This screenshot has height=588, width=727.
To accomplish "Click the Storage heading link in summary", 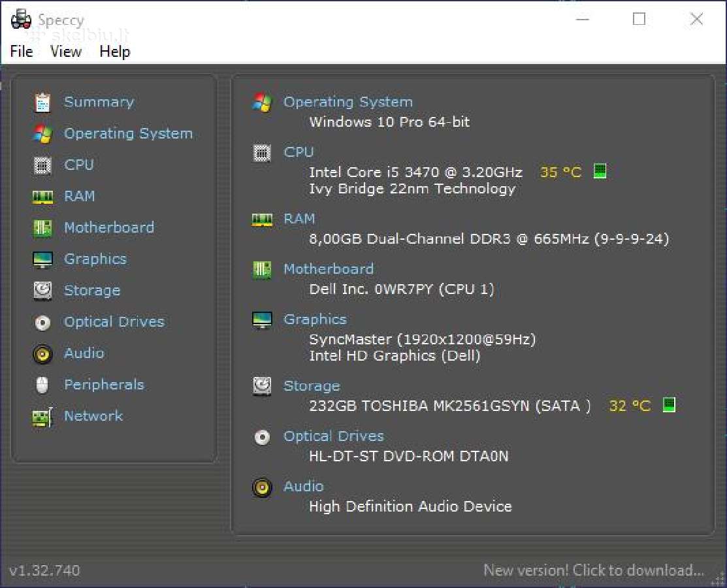I will coord(312,386).
